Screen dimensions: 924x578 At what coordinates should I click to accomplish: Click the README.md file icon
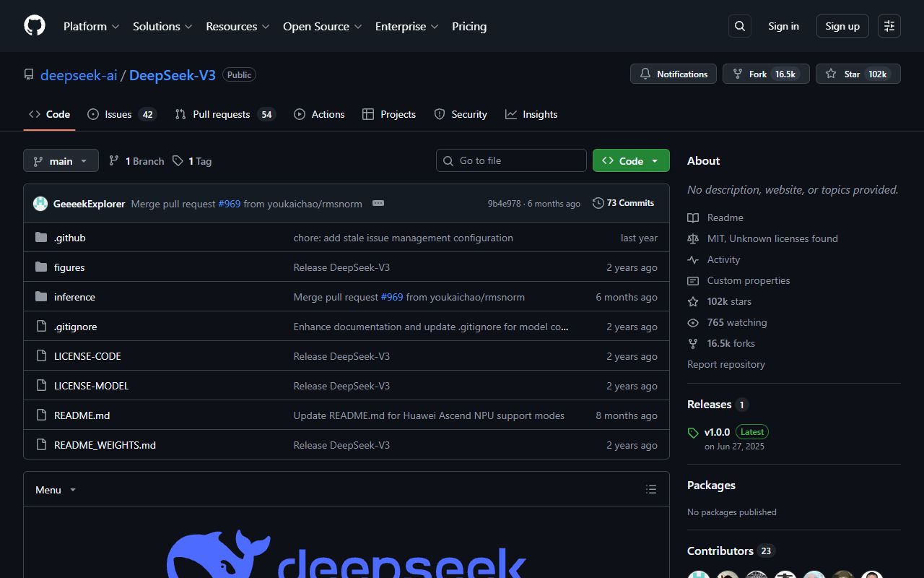click(41, 415)
